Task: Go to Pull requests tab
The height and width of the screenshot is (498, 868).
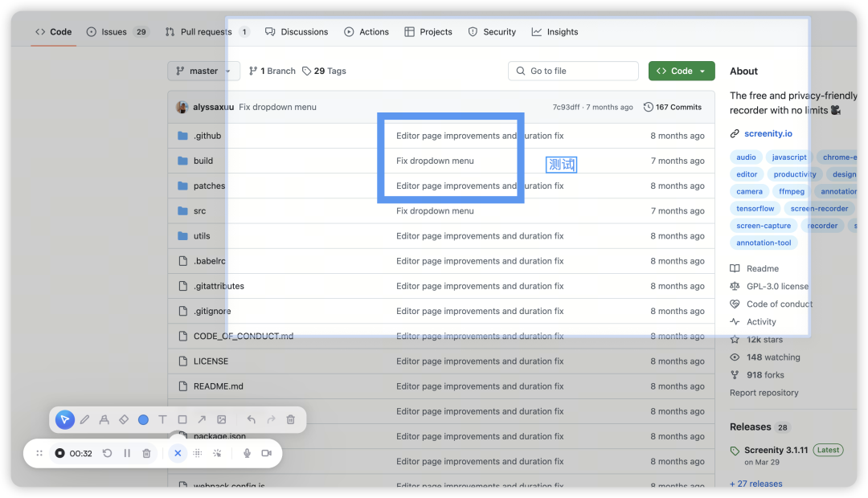Action: click(x=207, y=32)
